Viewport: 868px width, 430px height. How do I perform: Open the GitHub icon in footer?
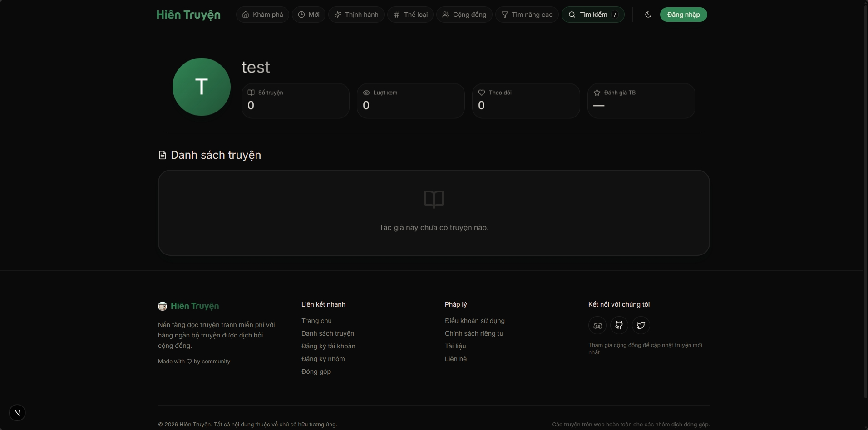619,325
